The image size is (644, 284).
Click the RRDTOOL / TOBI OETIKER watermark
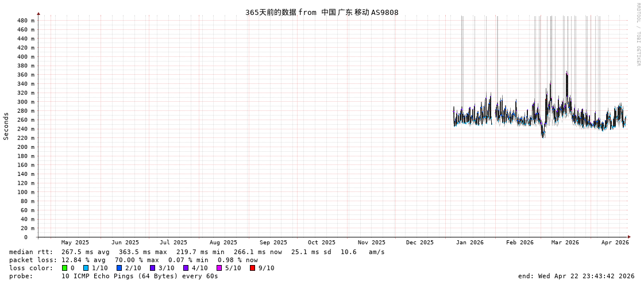(638, 34)
